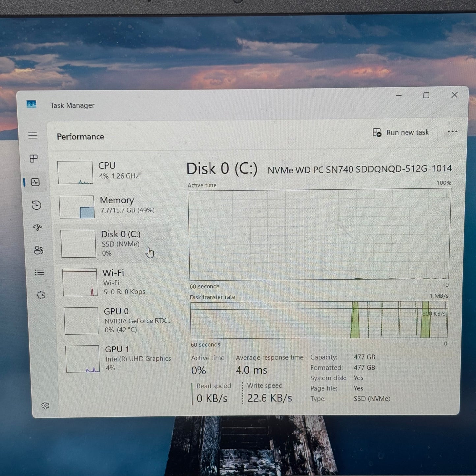
Task: Expand the three-dot more options menu
Action: click(452, 132)
